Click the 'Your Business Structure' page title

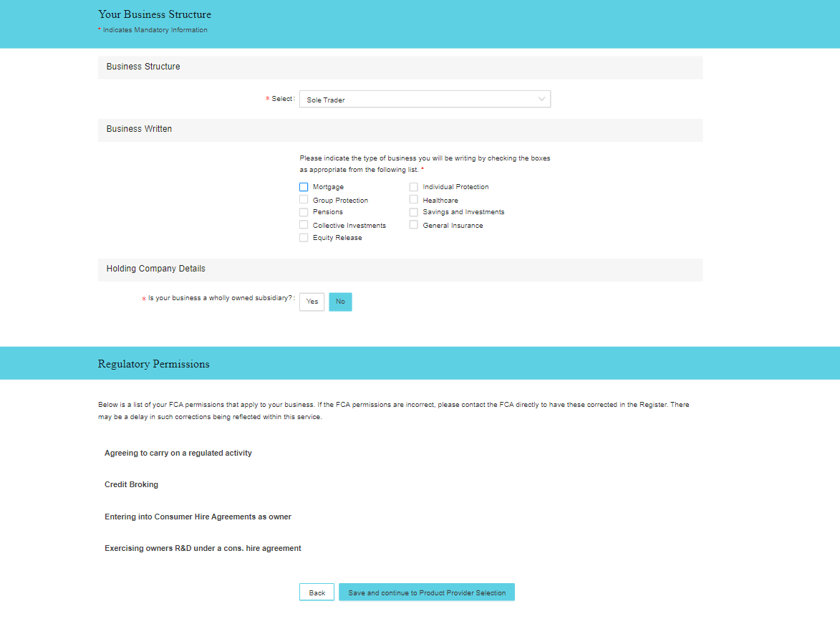click(x=155, y=14)
